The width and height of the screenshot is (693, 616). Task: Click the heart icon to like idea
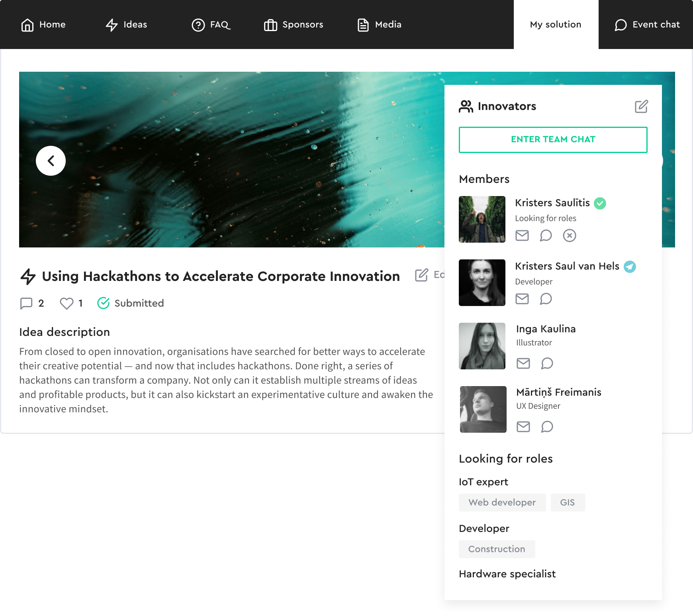[67, 304]
